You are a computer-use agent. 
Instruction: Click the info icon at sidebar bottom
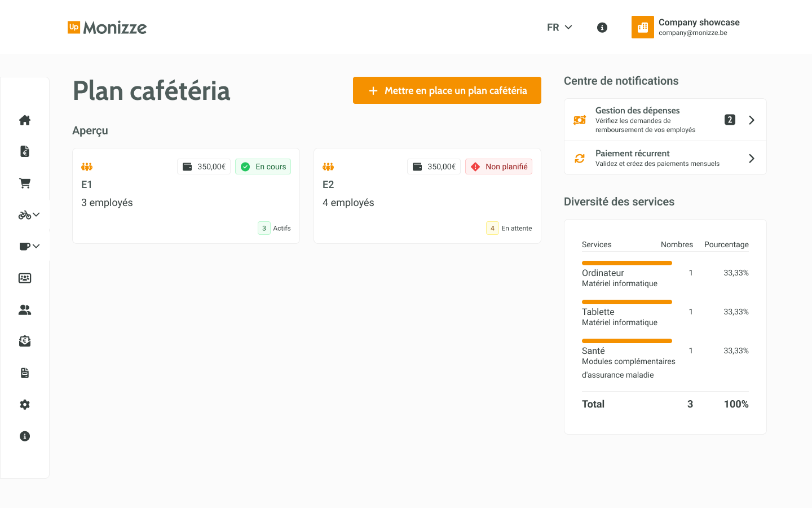coord(24,436)
